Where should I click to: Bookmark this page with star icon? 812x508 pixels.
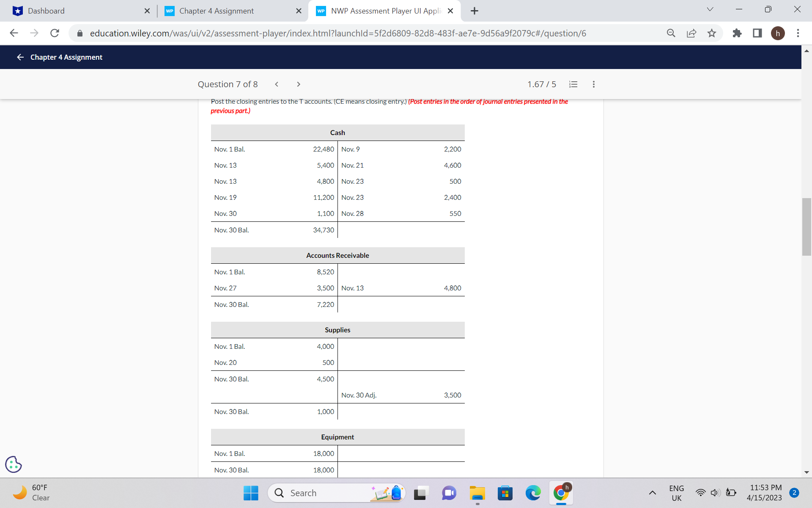pyautogui.click(x=712, y=33)
